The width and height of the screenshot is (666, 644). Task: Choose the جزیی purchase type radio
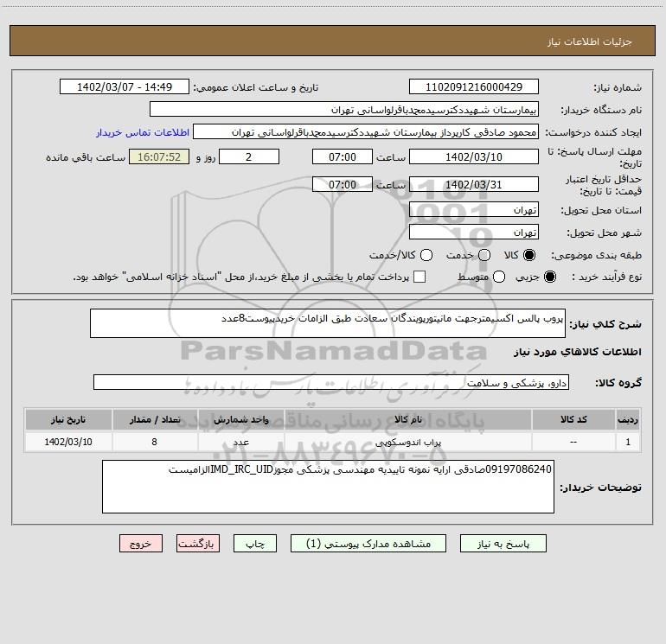pyautogui.click(x=549, y=277)
